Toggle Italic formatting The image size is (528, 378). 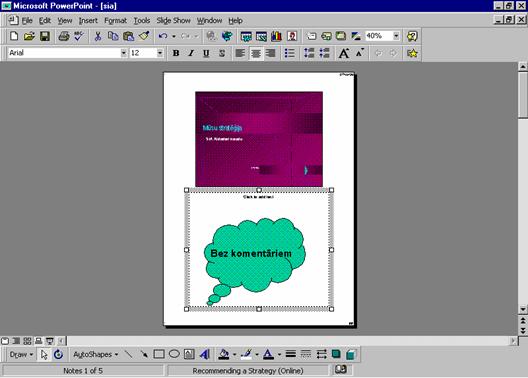point(191,53)
